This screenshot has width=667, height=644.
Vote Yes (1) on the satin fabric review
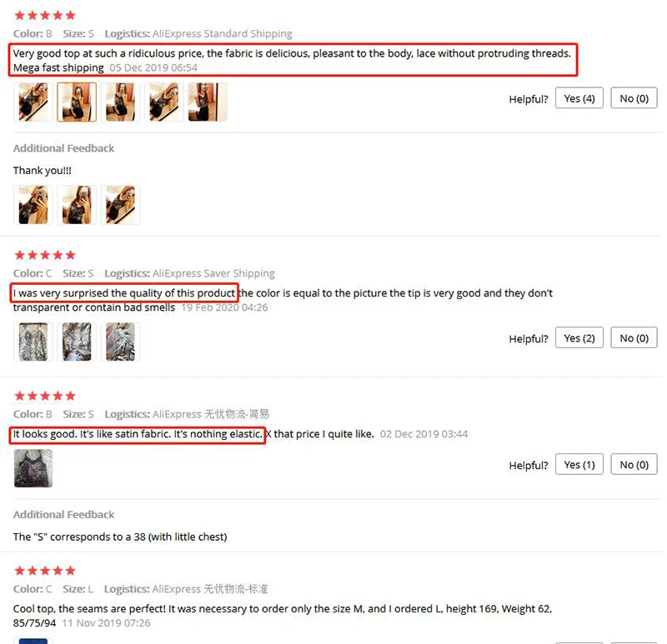coord(579,465)
